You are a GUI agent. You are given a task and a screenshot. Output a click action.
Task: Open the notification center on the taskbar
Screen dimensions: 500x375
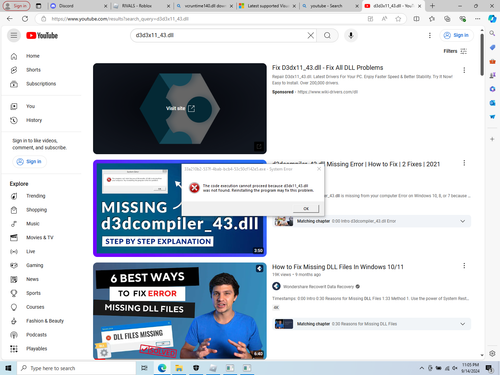click(489, 368)
